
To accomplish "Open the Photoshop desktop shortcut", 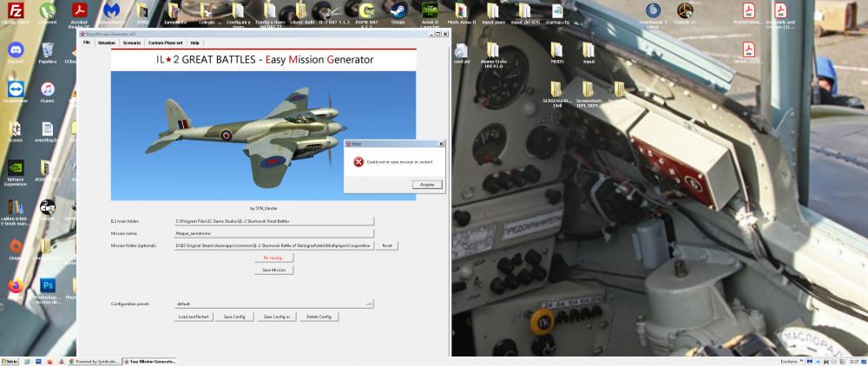I will point(48,285).
